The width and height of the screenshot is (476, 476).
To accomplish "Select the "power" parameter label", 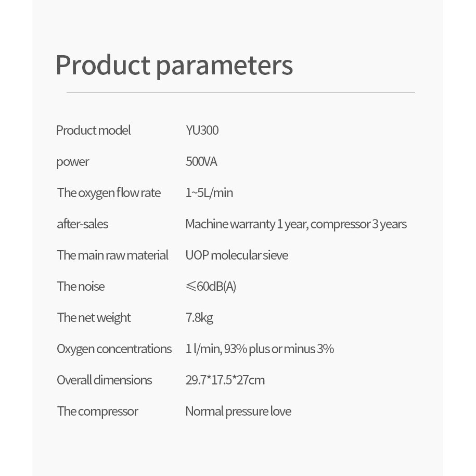I will click(x=73, y=162).
